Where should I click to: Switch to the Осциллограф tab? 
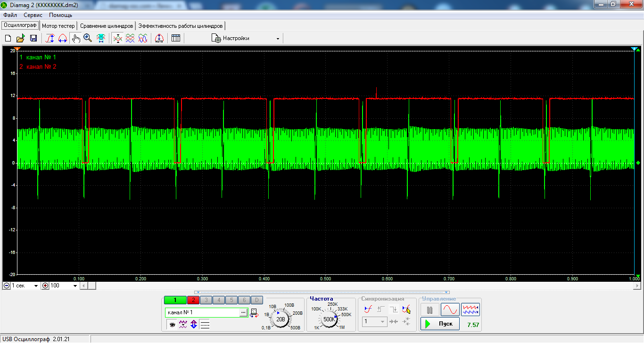20,25
